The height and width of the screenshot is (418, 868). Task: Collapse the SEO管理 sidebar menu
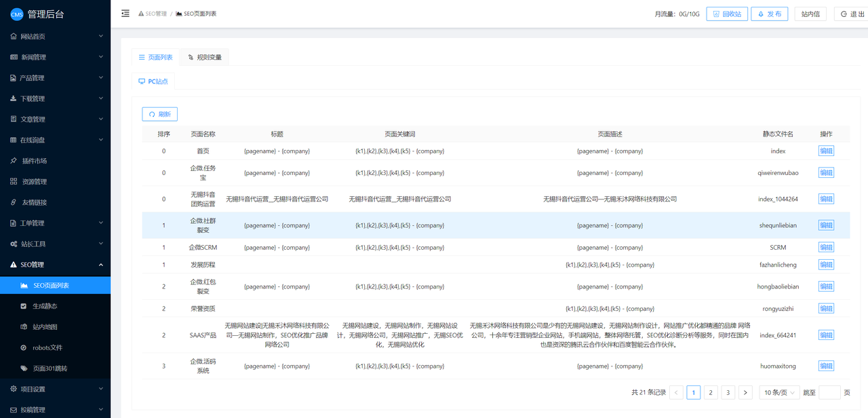click(55, 265)
